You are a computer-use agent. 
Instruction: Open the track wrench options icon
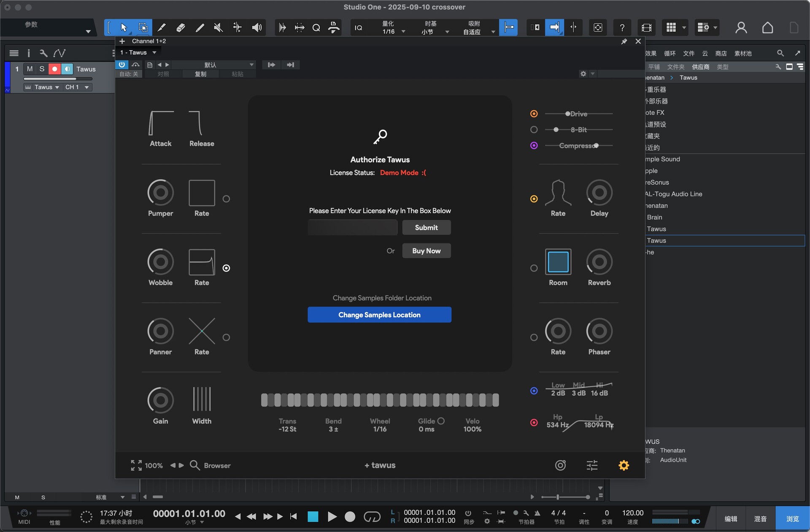43,53
